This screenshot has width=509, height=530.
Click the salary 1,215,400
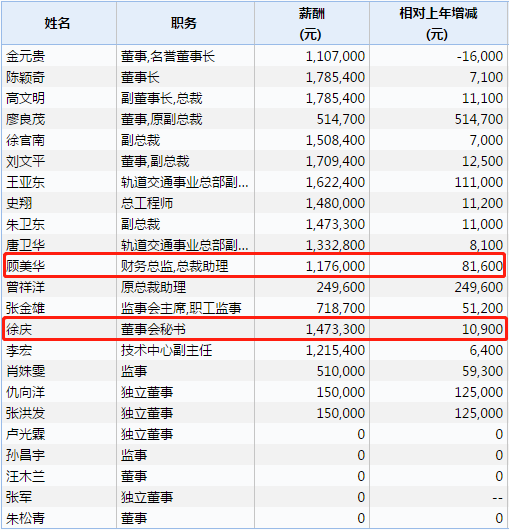(x=335, y=350)
